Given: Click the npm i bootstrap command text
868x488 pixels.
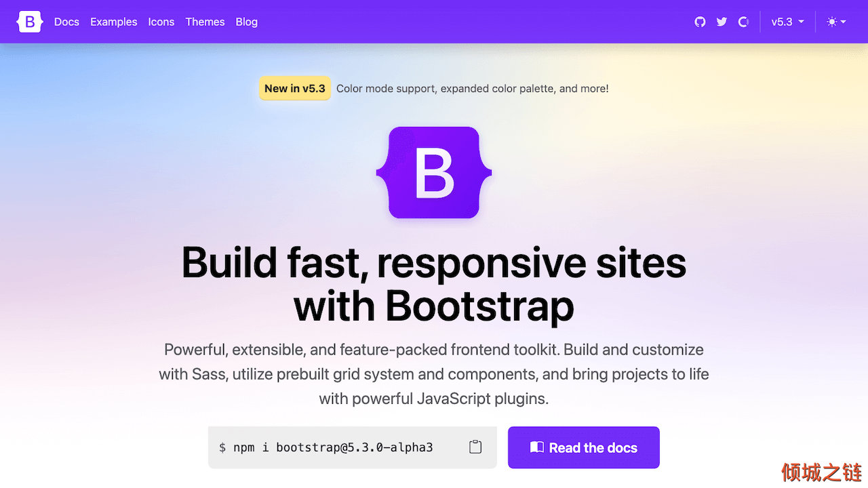Looking at the screenshot, I should (x=326, y=447).
